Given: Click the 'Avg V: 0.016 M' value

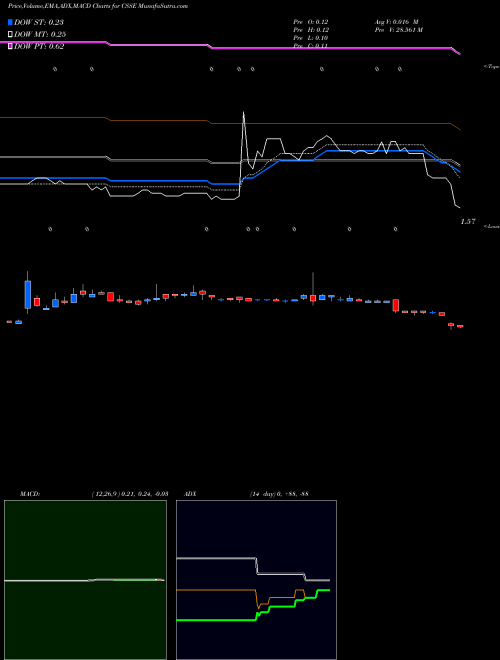Looking at the screenshot, I should (x=396, y=22).
